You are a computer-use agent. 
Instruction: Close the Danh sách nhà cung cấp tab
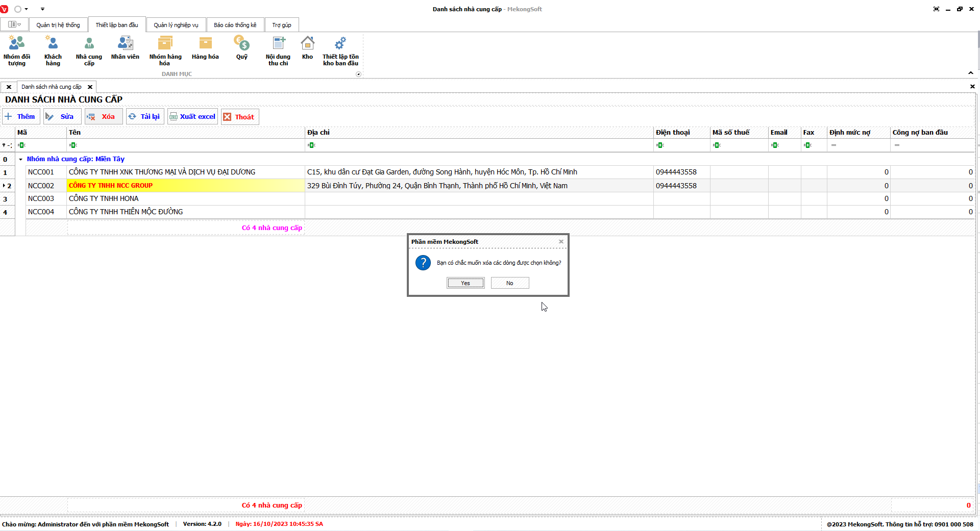90,87
